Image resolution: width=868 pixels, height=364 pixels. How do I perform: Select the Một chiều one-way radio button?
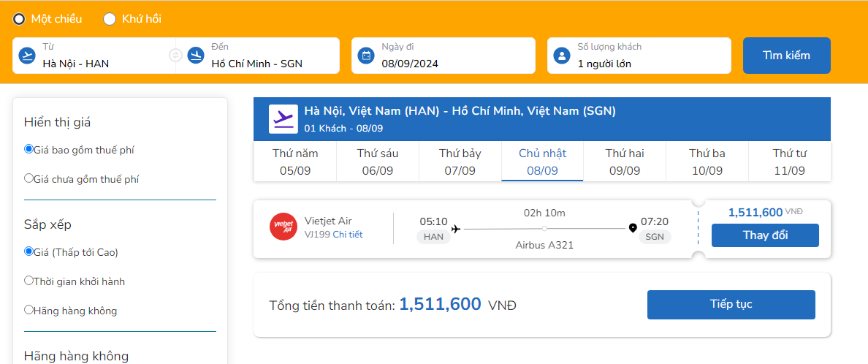[x=20, y=19]
